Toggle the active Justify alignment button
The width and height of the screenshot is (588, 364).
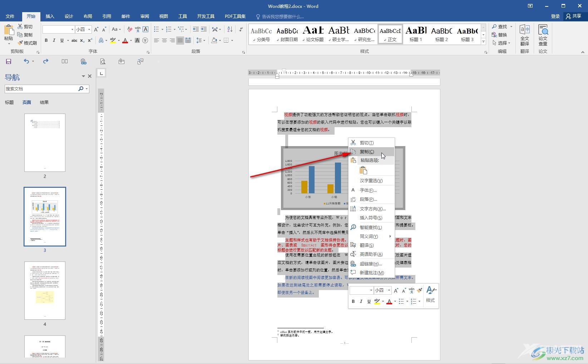180,40
